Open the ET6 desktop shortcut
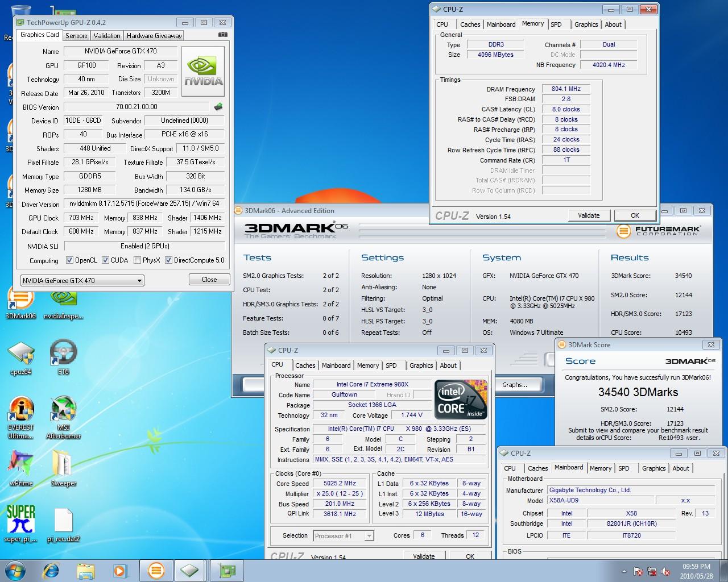This screenshot has height=582, width=728. pos(63,358)
